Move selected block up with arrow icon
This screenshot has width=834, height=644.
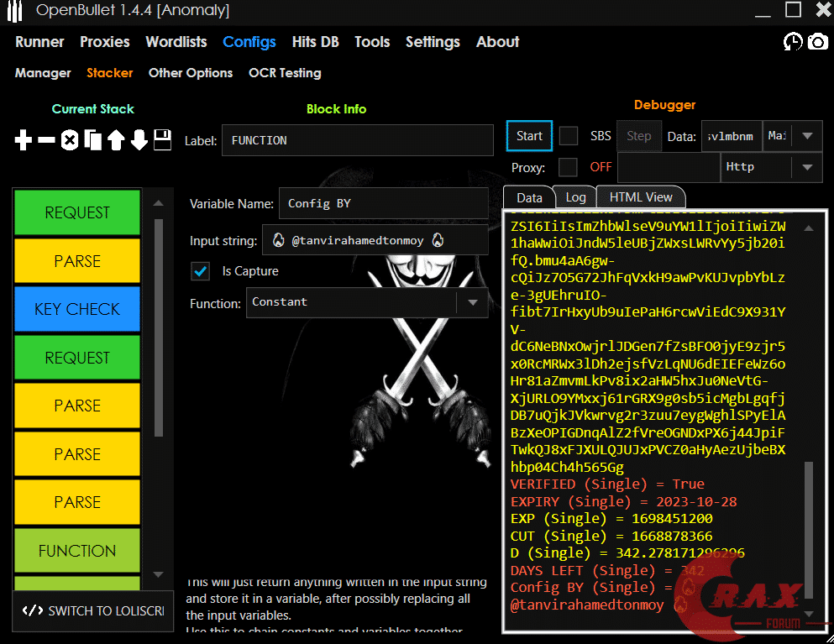coord(116,140)
